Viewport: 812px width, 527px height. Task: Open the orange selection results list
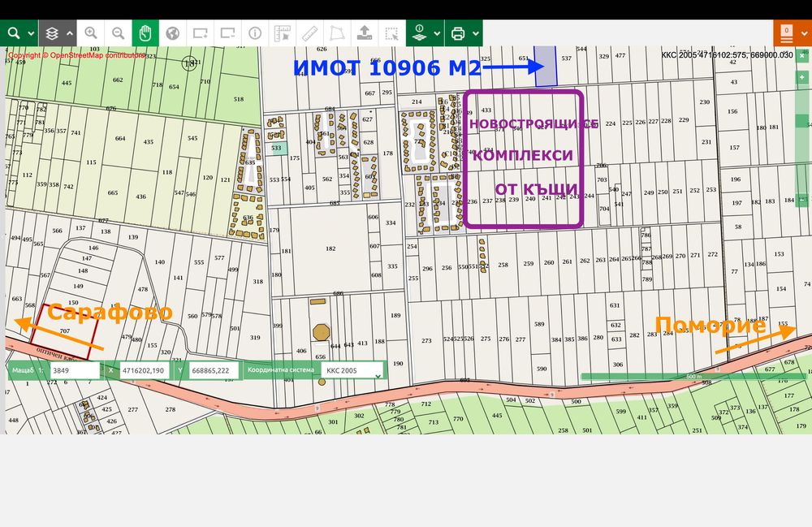(x=787, y=33)
